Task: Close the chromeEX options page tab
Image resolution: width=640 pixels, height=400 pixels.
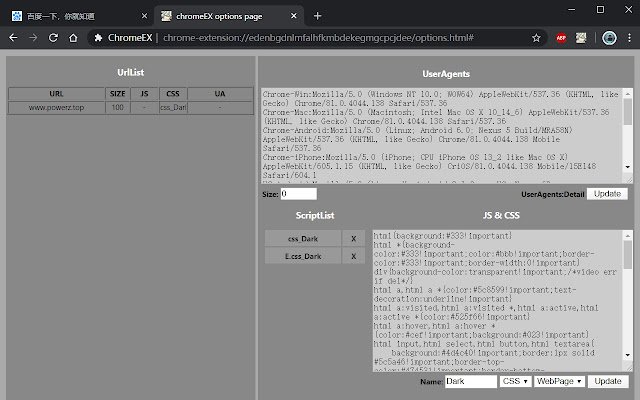Action: [x=293, y=16]
